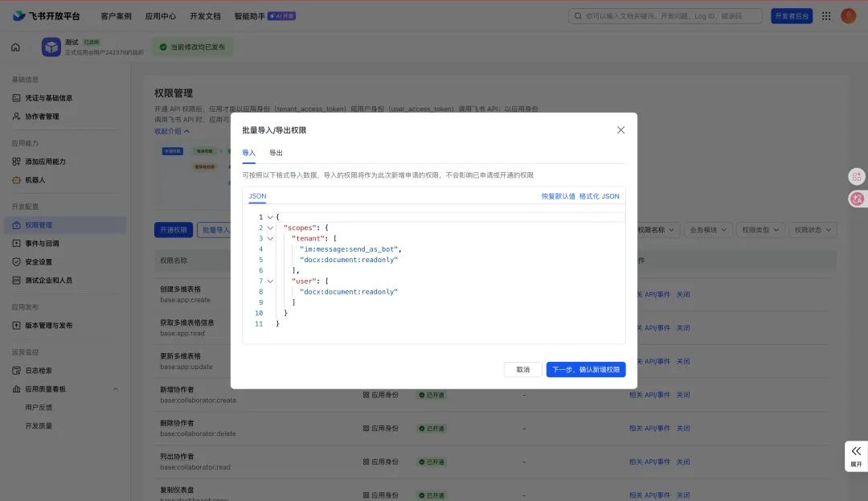Switch to the 导出 tab
The height and width of the screenshot is (501, 868).
(276, 153)
